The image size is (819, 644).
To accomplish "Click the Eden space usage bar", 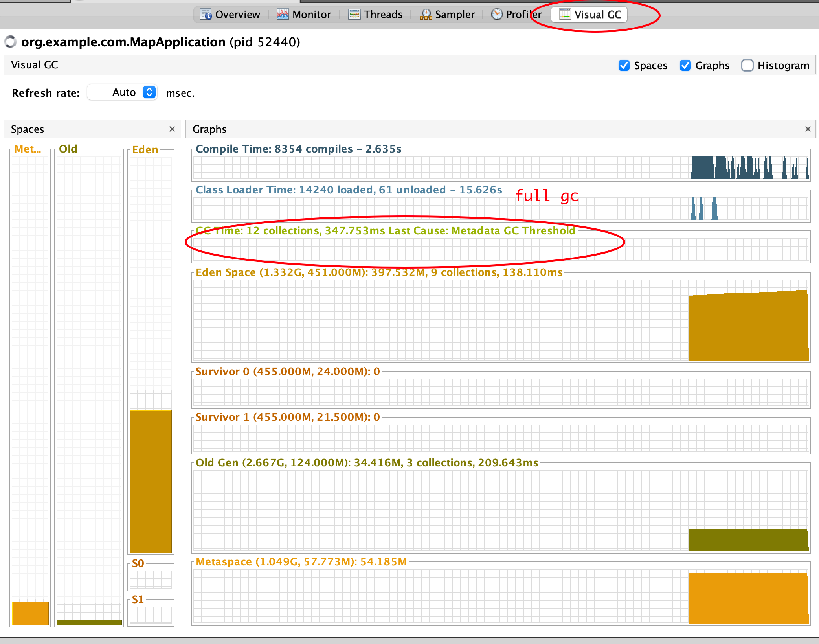I will pos(151,481).
